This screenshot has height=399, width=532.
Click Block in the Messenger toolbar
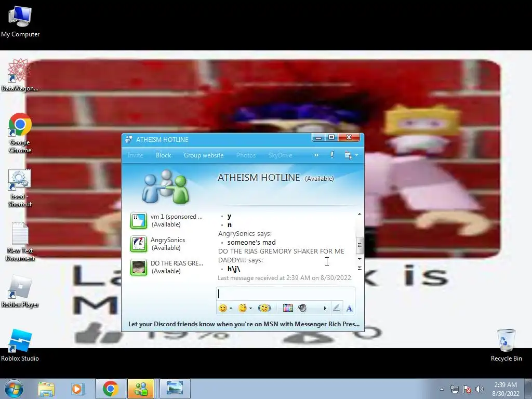click(x=163, y=155)
